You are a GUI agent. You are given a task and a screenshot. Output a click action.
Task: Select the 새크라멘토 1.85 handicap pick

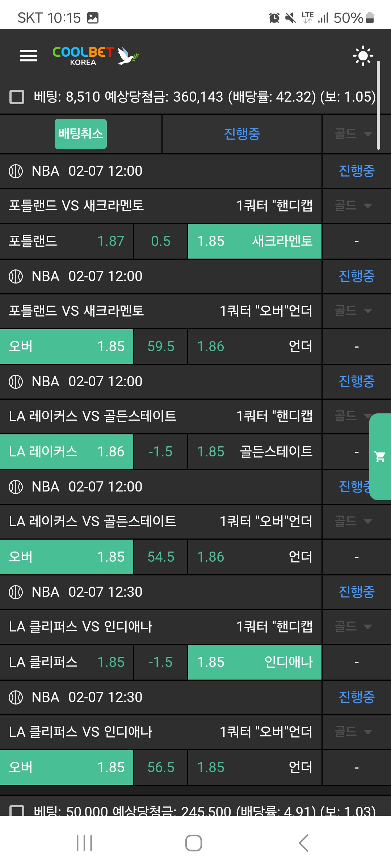255,241
